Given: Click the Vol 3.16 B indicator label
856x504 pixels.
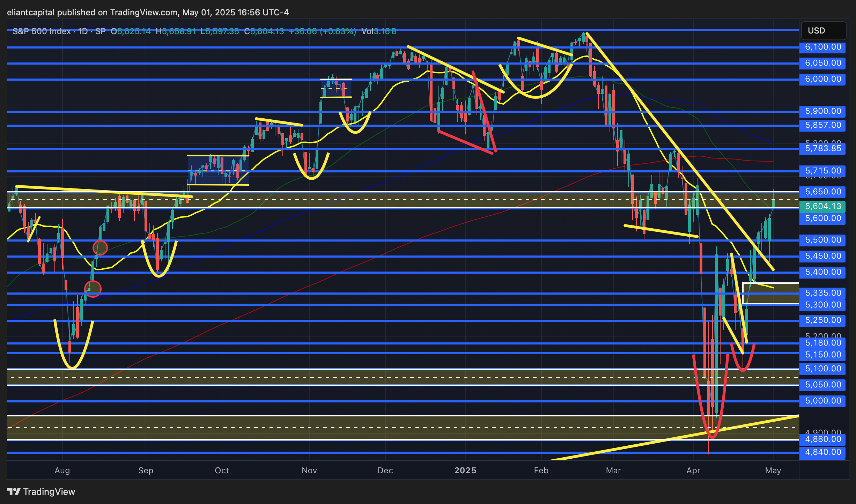Looking at the screenshot, I should [x=379, y=31].
